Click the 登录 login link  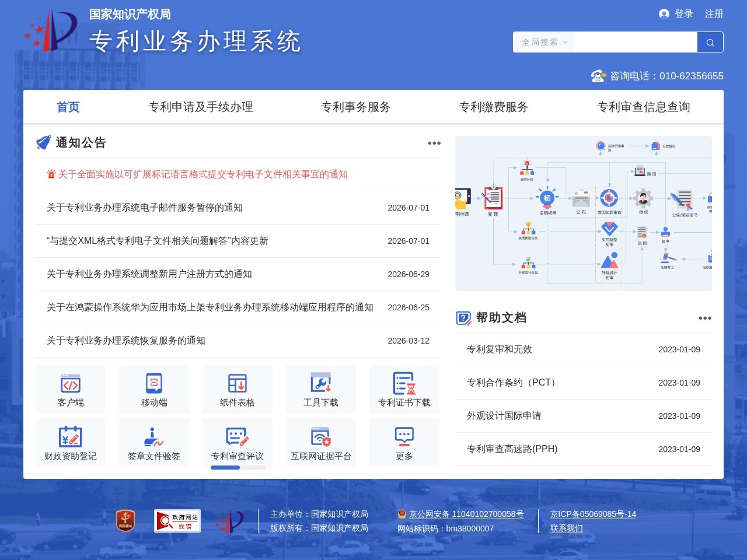click(684, 14)
